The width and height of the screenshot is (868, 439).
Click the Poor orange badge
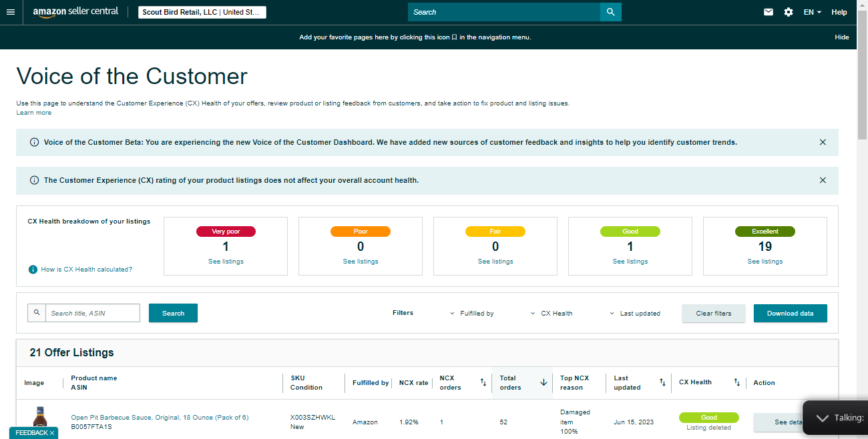click(361, 232)
